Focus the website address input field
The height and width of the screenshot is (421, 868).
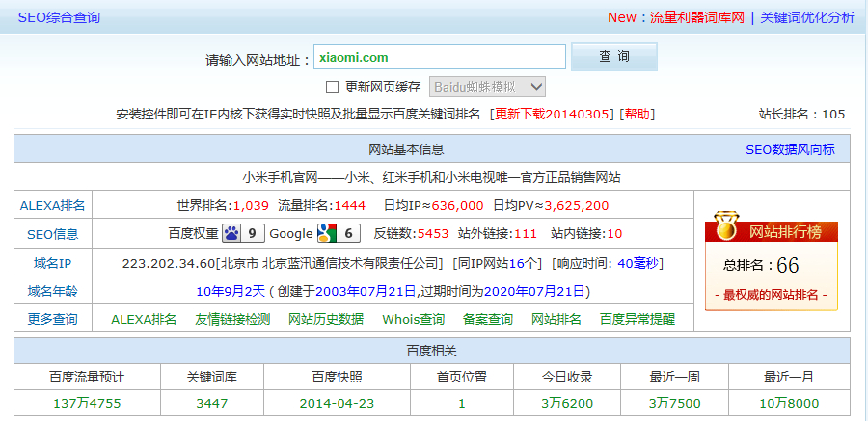coord(439,58)
